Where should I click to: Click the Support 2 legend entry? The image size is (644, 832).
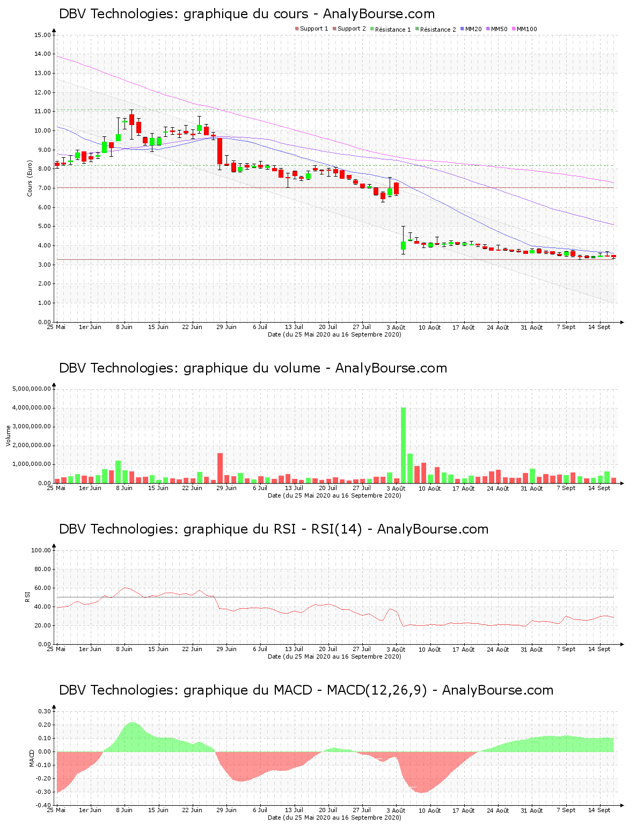352,29
